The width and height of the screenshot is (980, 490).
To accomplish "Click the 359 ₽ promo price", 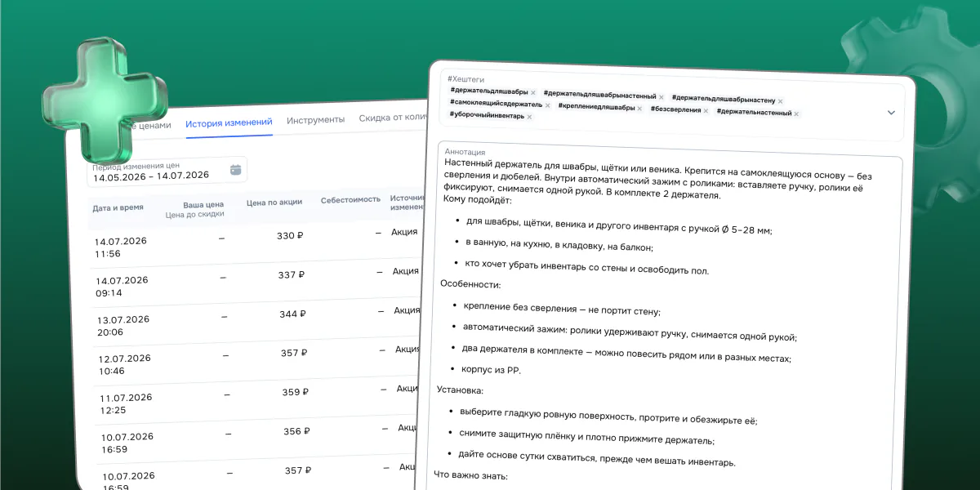I will [x=296, y=392].
